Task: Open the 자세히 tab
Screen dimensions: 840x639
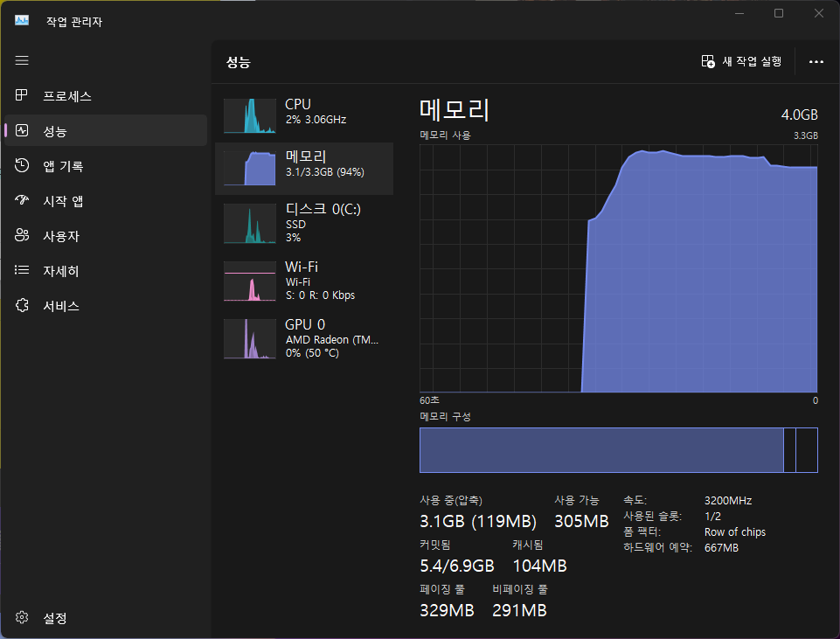Action: (106, 270)
